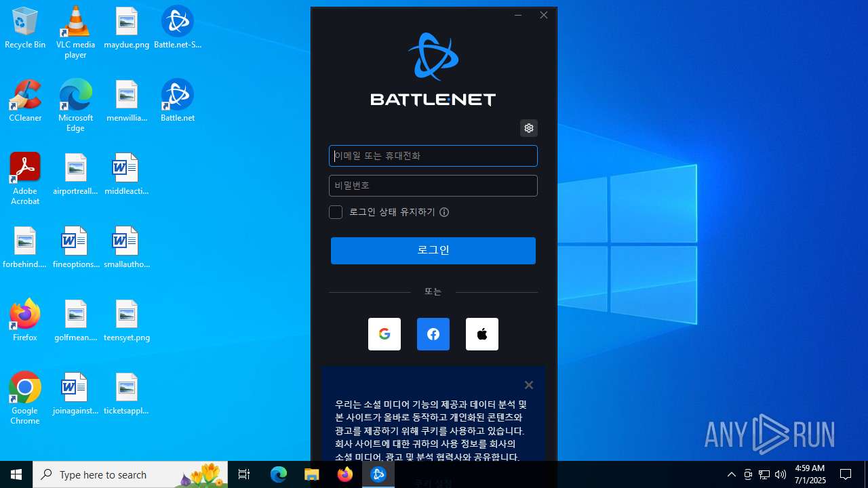Select forbehind... image file on desktop
The width and height of the screenshot is (868, 488).
click(25, 248)
